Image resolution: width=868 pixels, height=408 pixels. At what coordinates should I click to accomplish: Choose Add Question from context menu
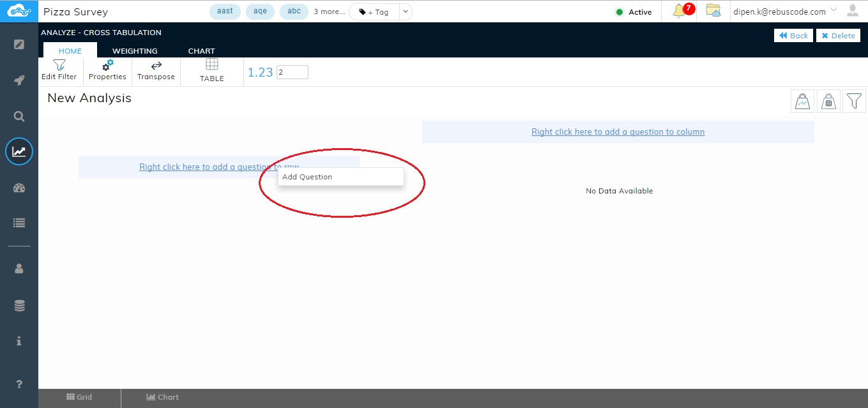pos(340,177)
